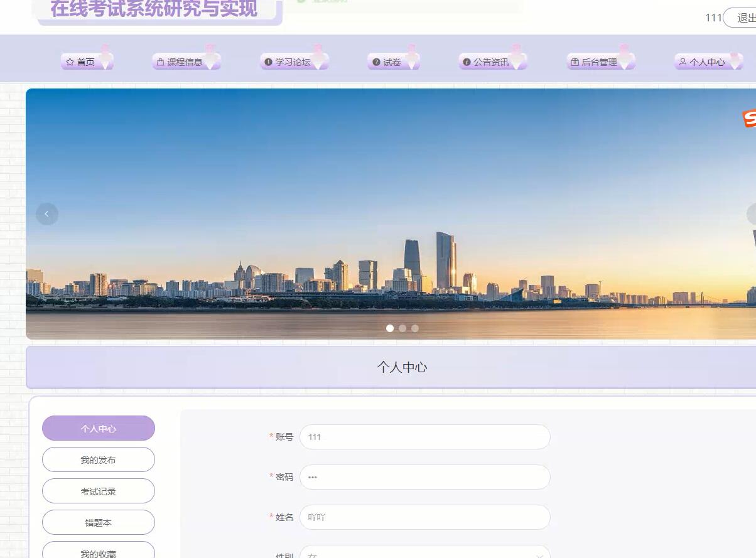The width and height of the screenshot is (756, 558).
Task: Click the star icon on the 首页 button
Action: tap(71, 62)
